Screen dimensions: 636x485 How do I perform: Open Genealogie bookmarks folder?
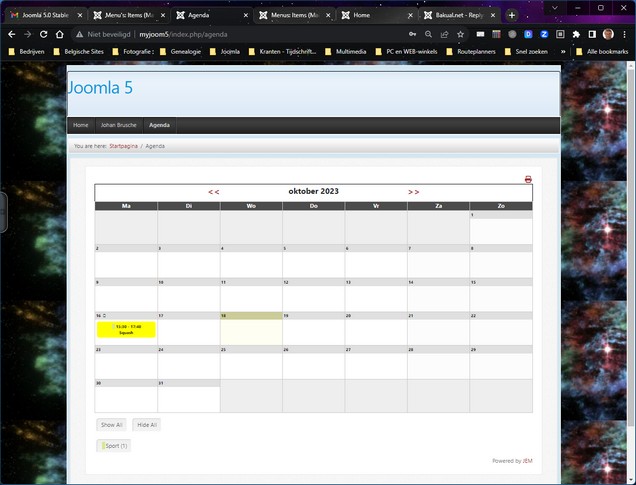[180, 52]
